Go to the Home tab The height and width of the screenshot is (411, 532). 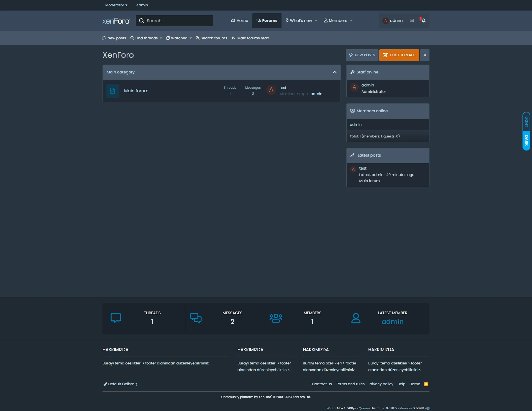tap(239, 21)
